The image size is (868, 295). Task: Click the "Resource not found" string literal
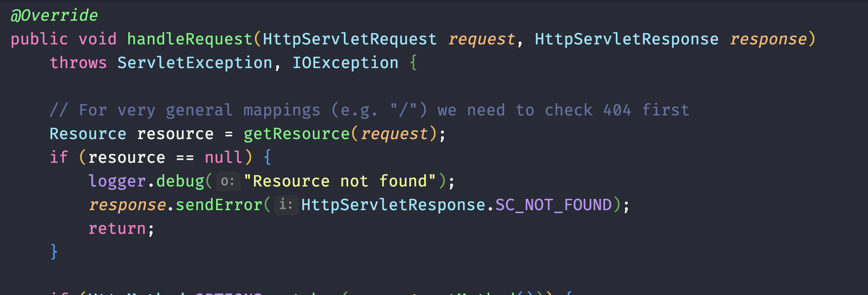pos(340,181)
